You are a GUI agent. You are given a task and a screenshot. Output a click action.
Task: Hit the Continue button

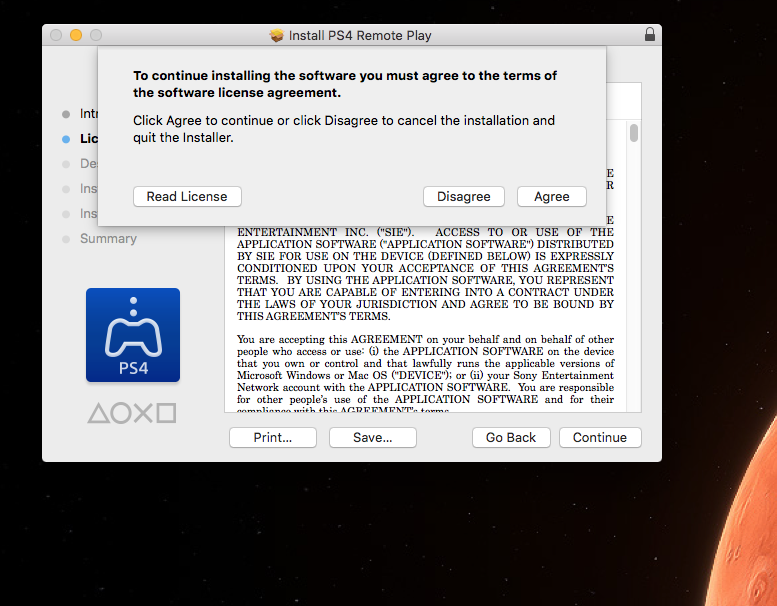tap(600, 437)
